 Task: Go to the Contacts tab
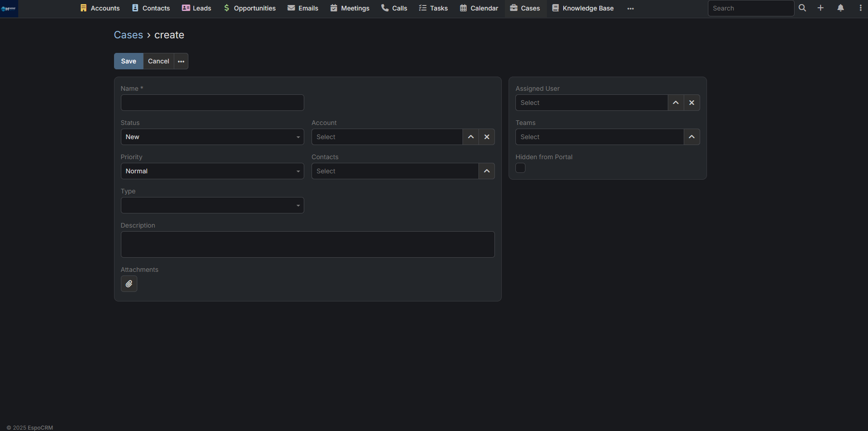tap(151, 8)
